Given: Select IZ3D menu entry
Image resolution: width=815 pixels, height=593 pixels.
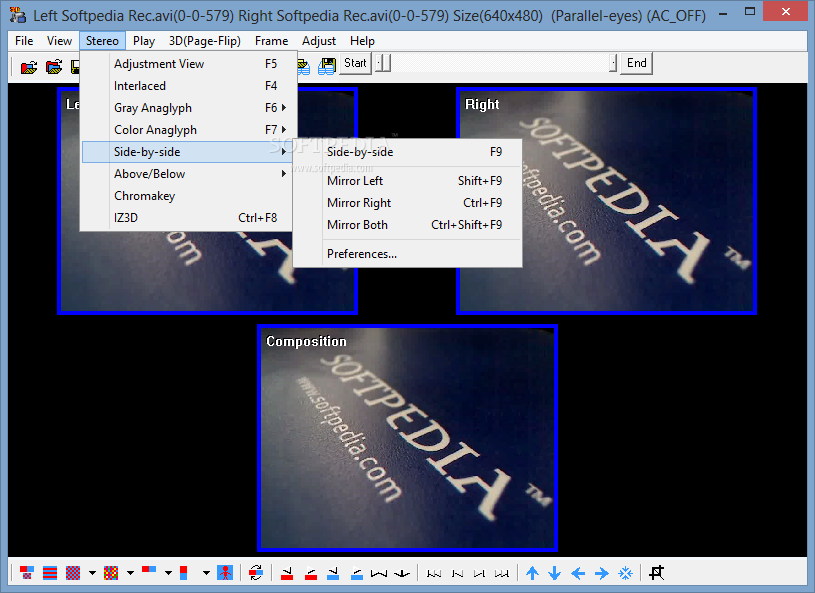Looking at the screenshot, I should (189, 218).
